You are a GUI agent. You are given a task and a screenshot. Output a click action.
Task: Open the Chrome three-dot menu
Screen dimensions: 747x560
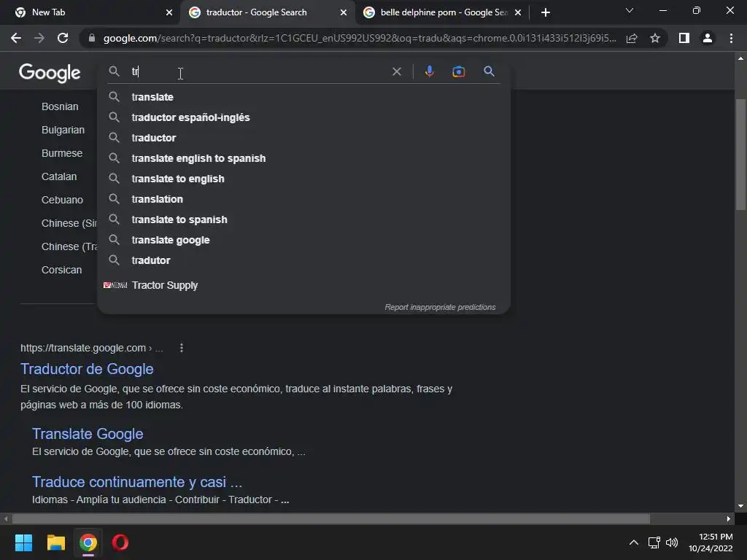point(731,38)
